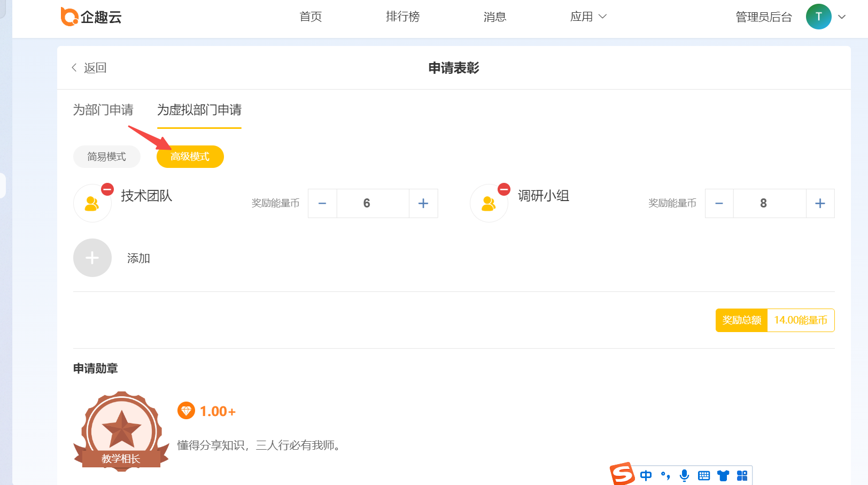Click the gray plus add-department icon

click(x=92, y=258)
